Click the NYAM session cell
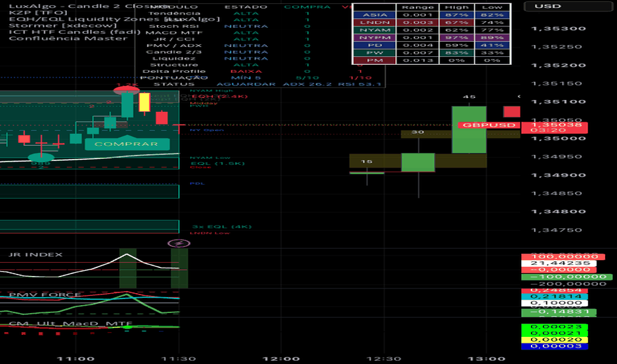The image size is (617, 364). click(x=375, y=30)
